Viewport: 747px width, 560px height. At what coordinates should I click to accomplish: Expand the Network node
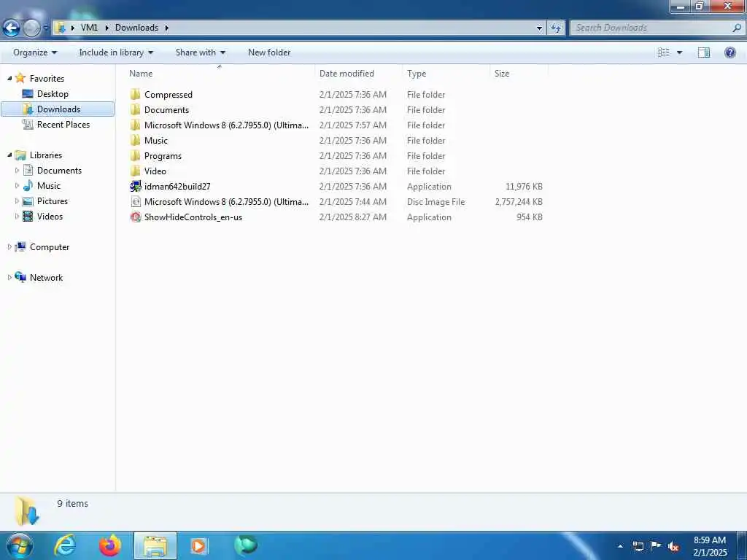(x=9, y=277)
